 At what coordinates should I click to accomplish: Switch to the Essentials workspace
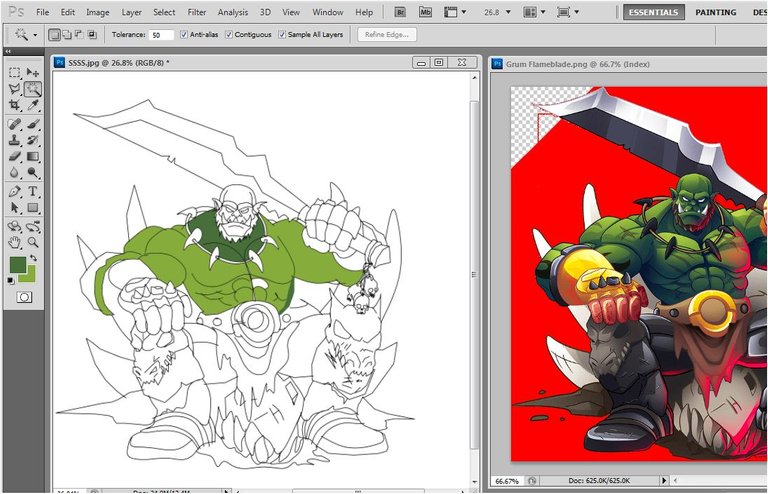point(654,12)
